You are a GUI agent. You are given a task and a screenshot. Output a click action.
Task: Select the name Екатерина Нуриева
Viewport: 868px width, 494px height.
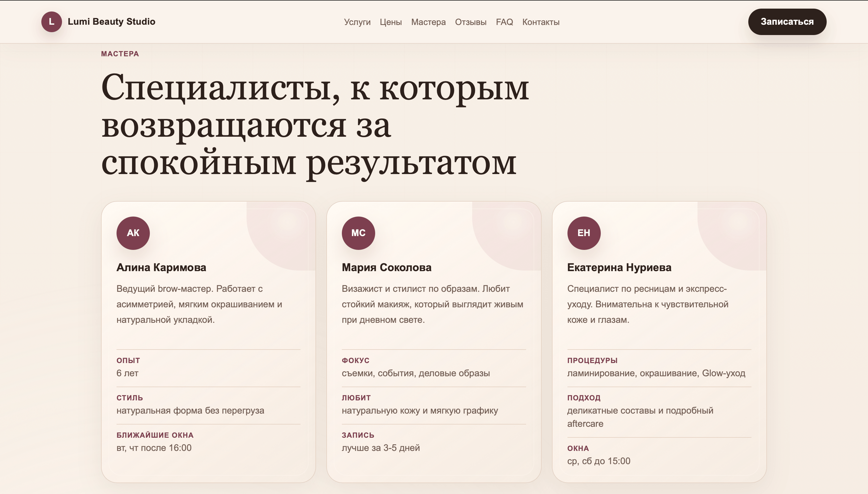(x=619, y=267)
